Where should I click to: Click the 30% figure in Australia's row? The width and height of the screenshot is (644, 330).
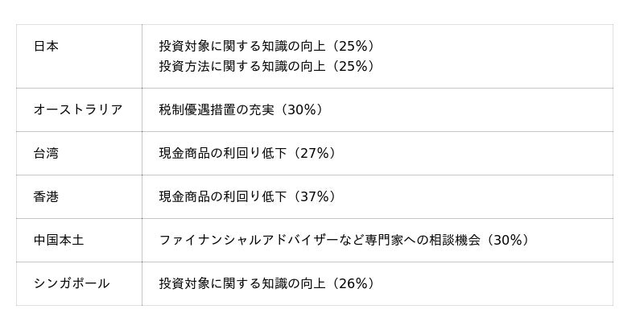302,109
